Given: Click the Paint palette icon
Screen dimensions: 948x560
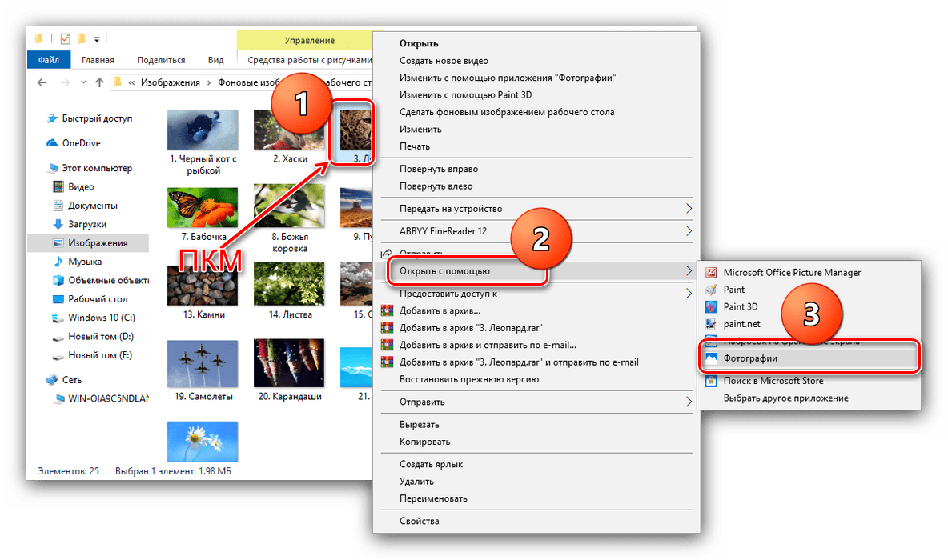Looking at the screenshot, I should tap(711, 290).
